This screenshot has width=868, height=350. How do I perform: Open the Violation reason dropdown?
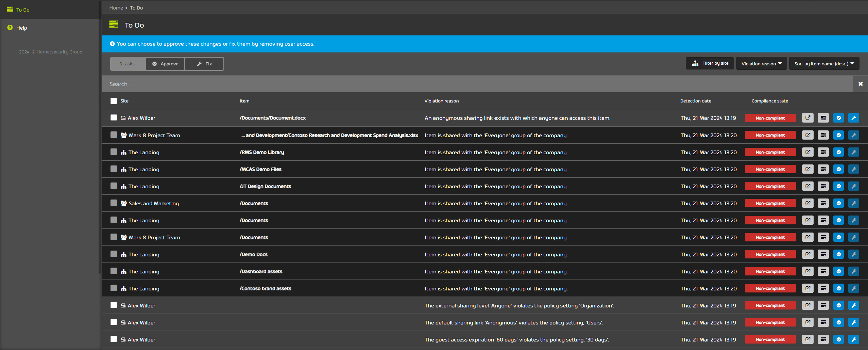pos(761,63)
